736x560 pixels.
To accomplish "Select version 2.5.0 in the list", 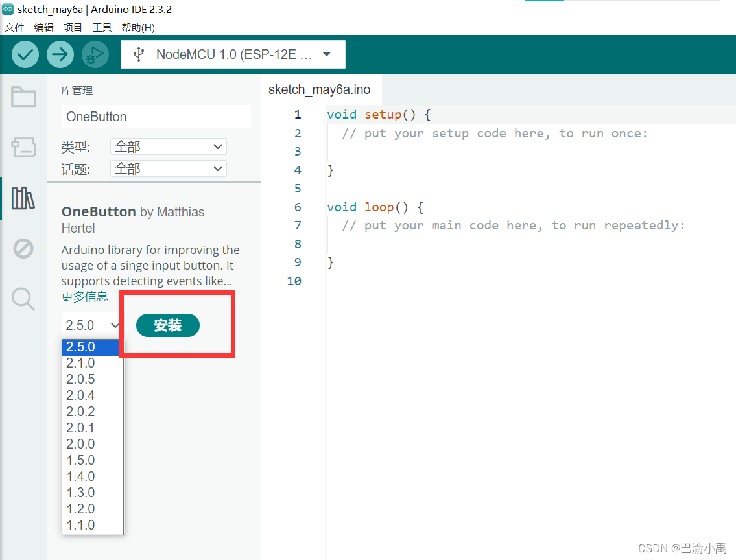I will pos(92,347).
